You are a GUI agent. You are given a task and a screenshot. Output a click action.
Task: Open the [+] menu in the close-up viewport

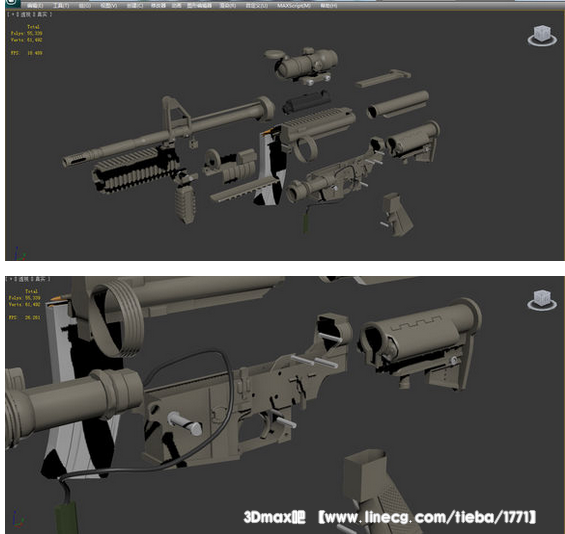(11, 279)
